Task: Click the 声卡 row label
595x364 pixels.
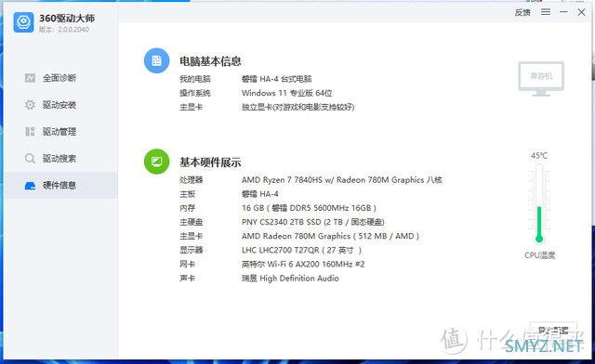Action: 188,279
